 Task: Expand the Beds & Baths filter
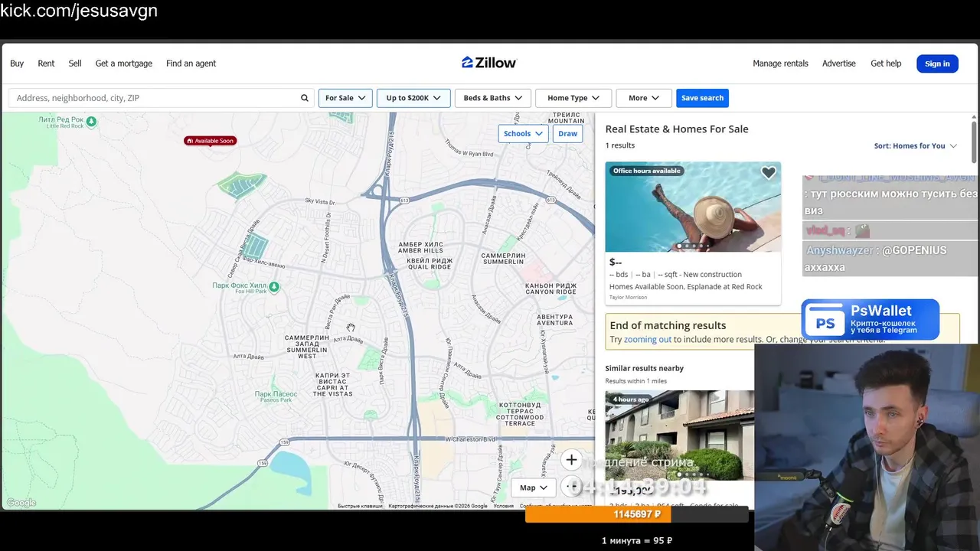(493, 98)
